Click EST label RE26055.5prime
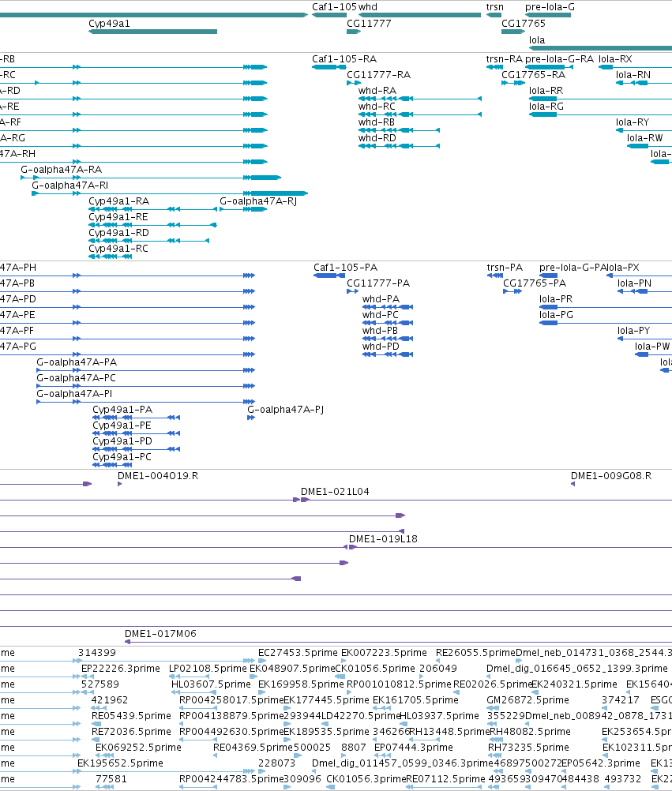The image size is (672, 791). pos(475,654)
